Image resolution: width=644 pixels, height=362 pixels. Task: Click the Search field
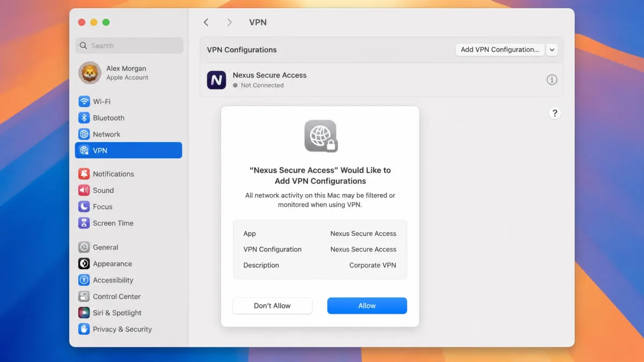[129, 46]
